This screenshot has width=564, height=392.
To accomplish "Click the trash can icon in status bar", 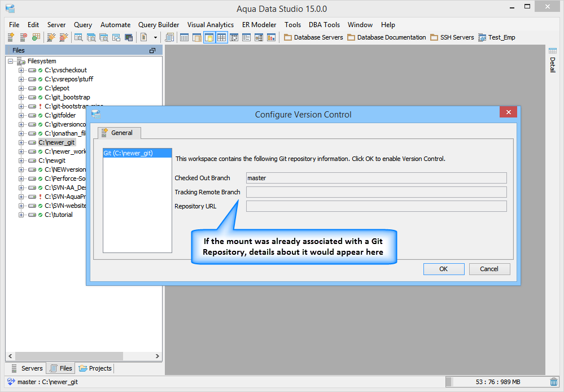I will point(554,382).
